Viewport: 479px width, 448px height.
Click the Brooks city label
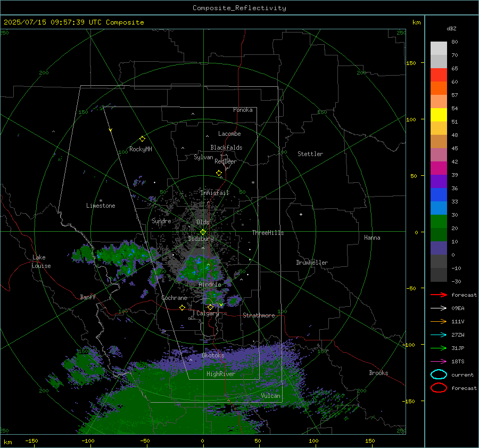pyautogui.click(x=378, y=373)
